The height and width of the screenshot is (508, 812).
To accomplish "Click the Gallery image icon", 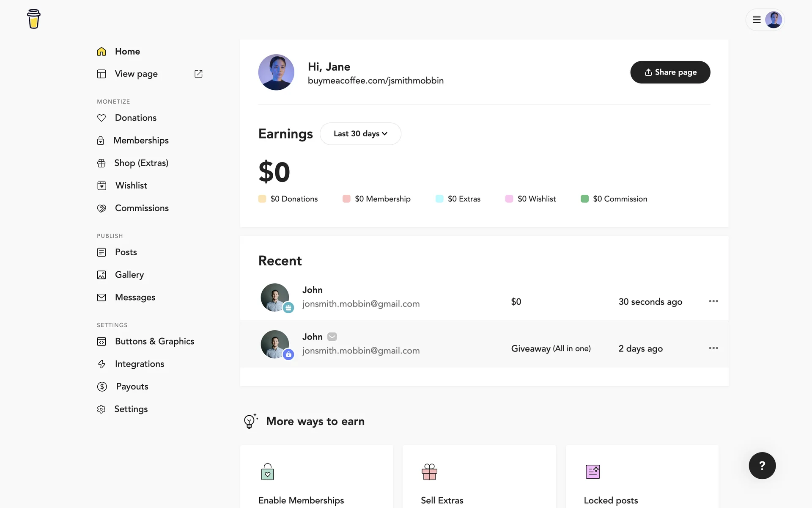I will [x=101, y=275].
